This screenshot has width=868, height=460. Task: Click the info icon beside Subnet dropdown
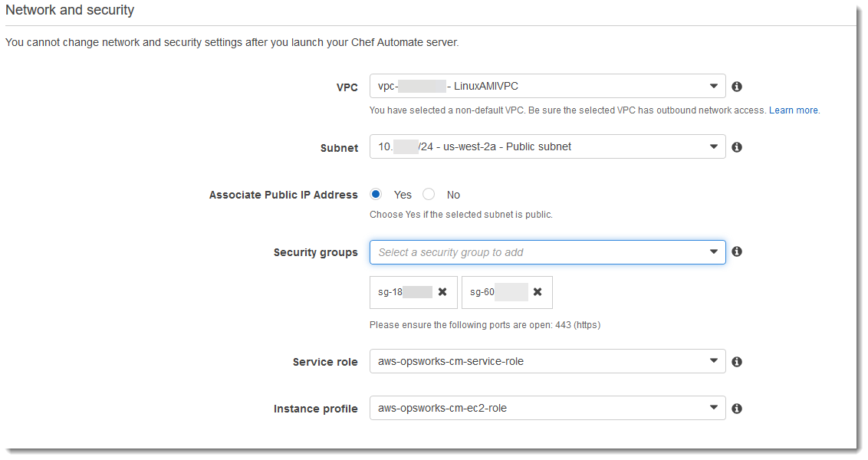pos(737,147)
